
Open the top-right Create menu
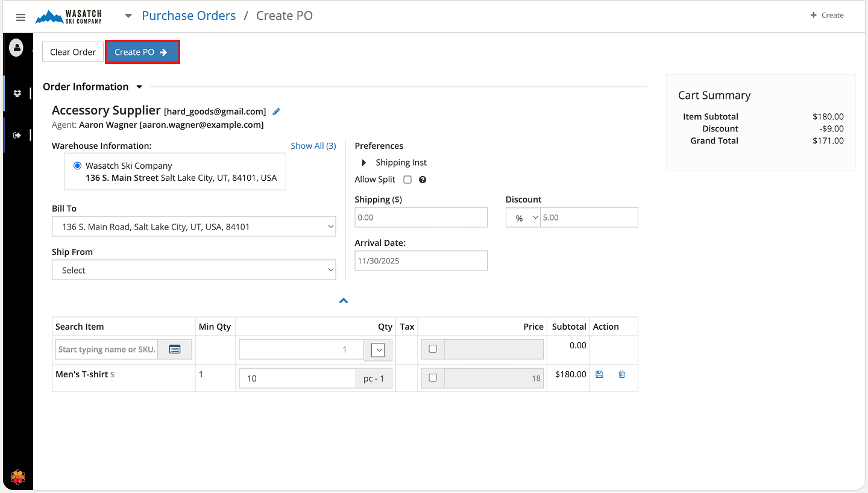tap(826, 15)
